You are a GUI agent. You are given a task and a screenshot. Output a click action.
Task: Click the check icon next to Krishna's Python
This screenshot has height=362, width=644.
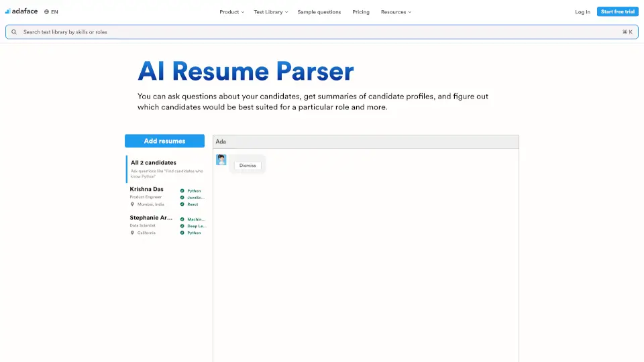[x=182, y=191]
